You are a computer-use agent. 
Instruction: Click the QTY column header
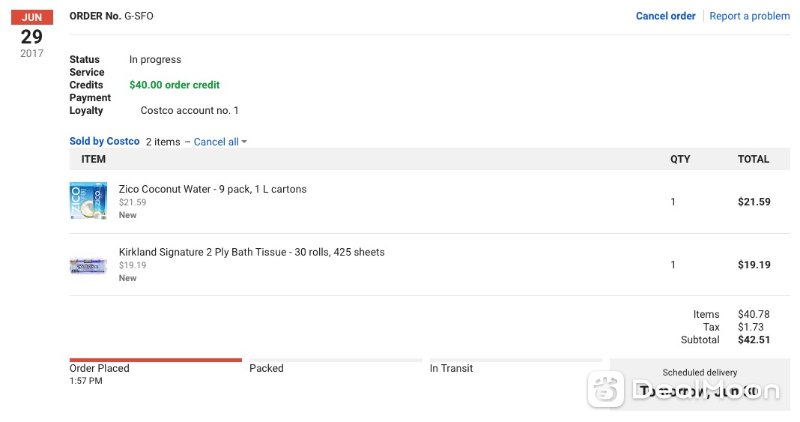click(x=679, y=159)
